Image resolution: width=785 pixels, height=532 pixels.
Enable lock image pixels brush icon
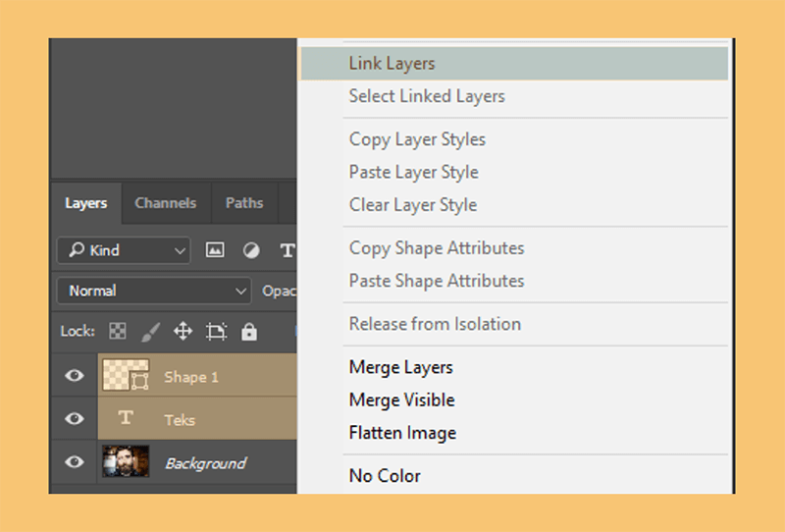[x=150, y=332]
